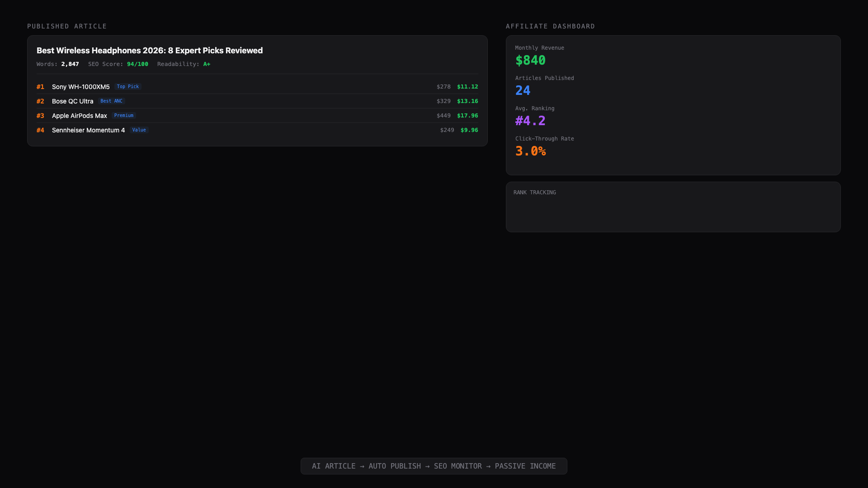Viewport: 868px width, 488px height.
Task: Click the Readability A+ grade
Action: (207, 64)
